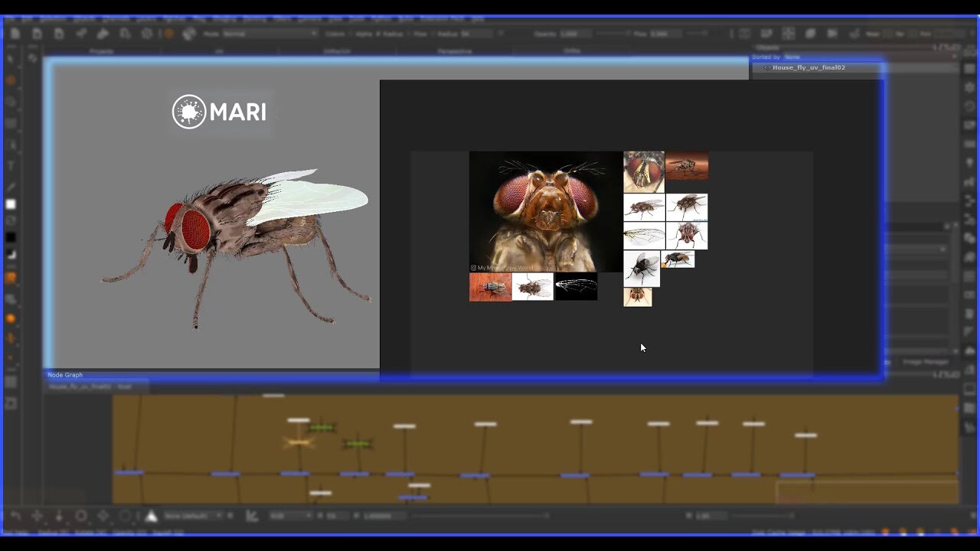Click the fly close-up thumbnail in the reference images
The width and height of the screenshot is (980, 551).
point(544,210)
